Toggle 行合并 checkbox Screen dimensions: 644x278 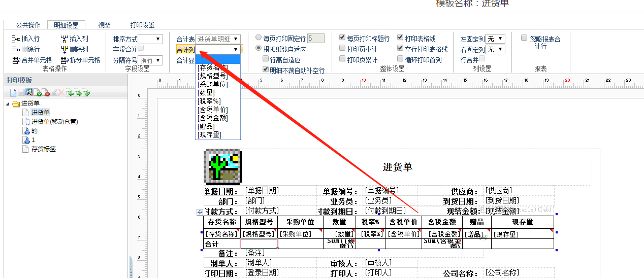pyautogui.click(x=482, y=59)
